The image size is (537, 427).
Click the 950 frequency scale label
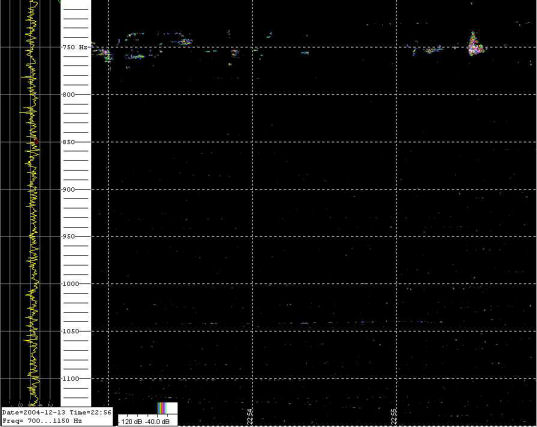point(68,236)
